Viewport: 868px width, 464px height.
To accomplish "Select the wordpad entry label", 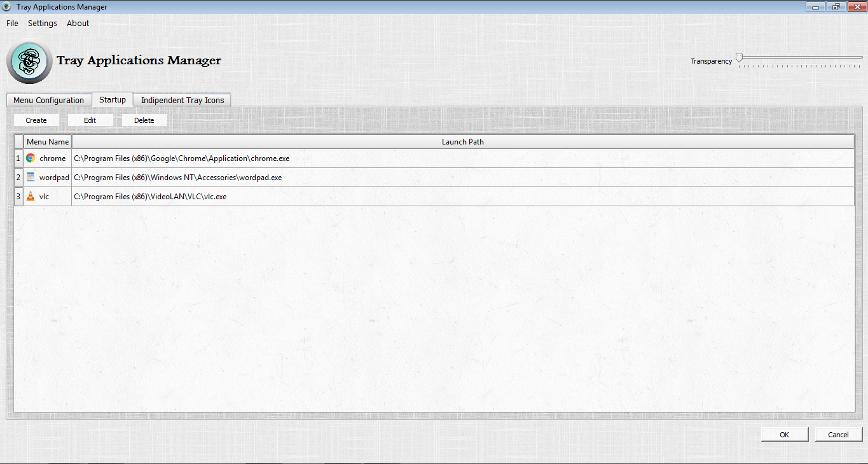I will [55, 177].
